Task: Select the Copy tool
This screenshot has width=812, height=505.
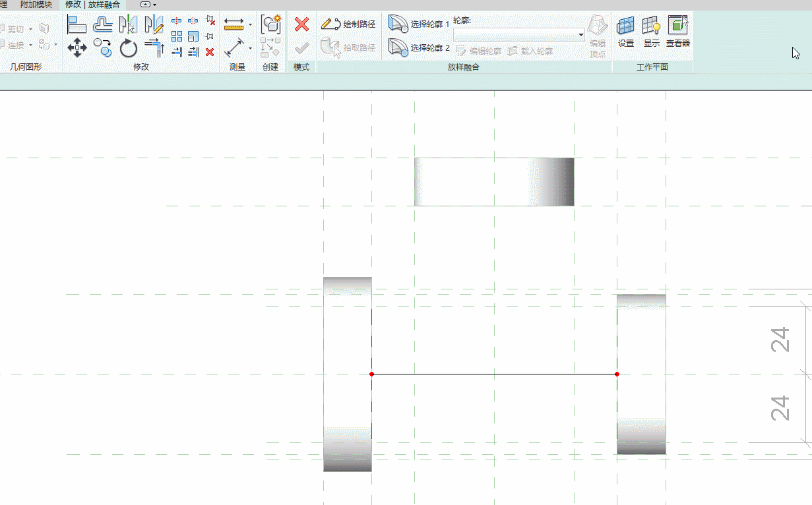Action: [x=102, y=47]
